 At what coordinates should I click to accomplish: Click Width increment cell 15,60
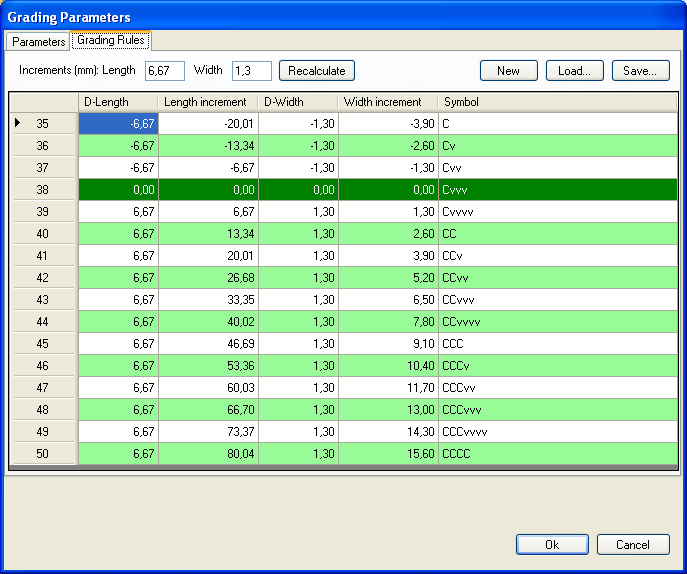pyautogui.click(x=388, y=454)
